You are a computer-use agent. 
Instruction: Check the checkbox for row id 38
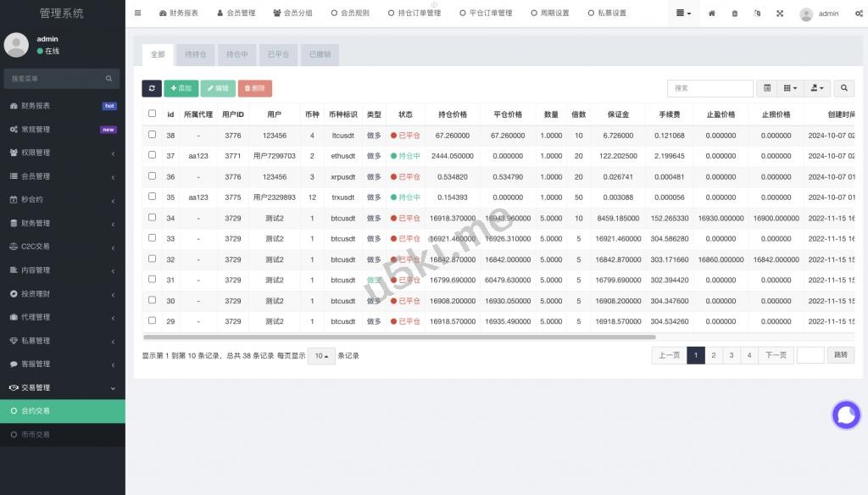(x=153, y=135)
